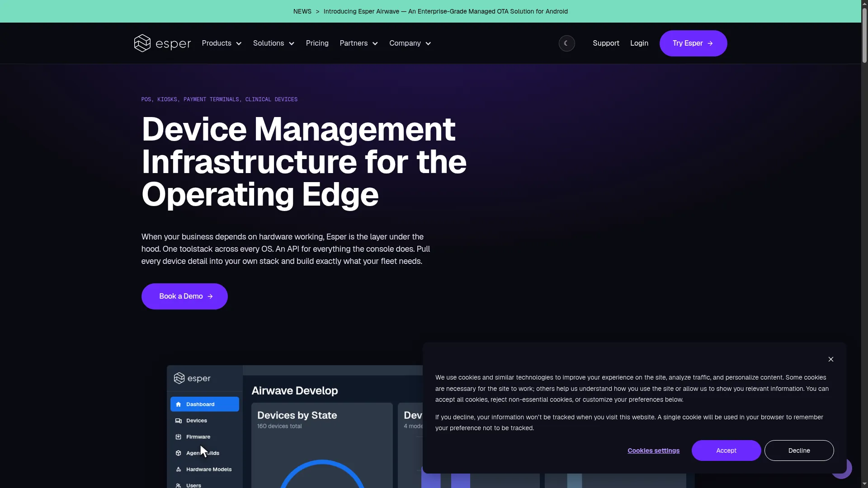Click the Hardware Models sidebar icon
The image size is (868, 488).
pos(178,469)
